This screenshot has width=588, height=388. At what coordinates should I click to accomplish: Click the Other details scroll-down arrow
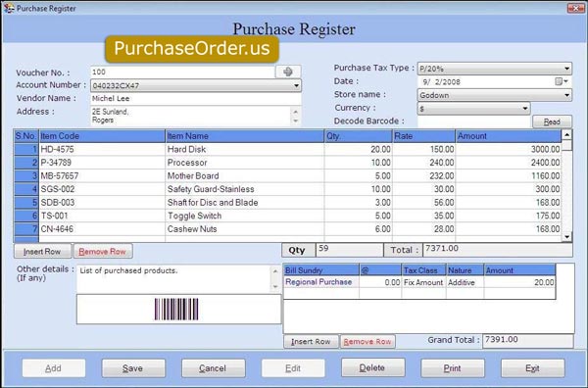(275, 287)
